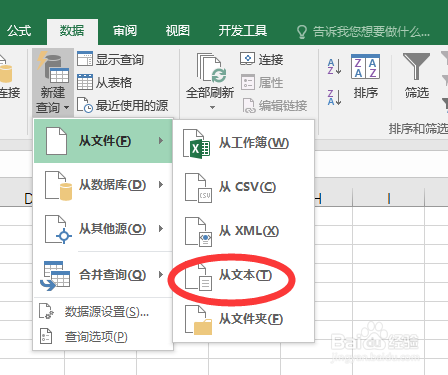Screen dimensions: 448x375
Task: Expand the 新建查询 dropdown arrow
Action: pyautogui.click(x=66, y=108)
